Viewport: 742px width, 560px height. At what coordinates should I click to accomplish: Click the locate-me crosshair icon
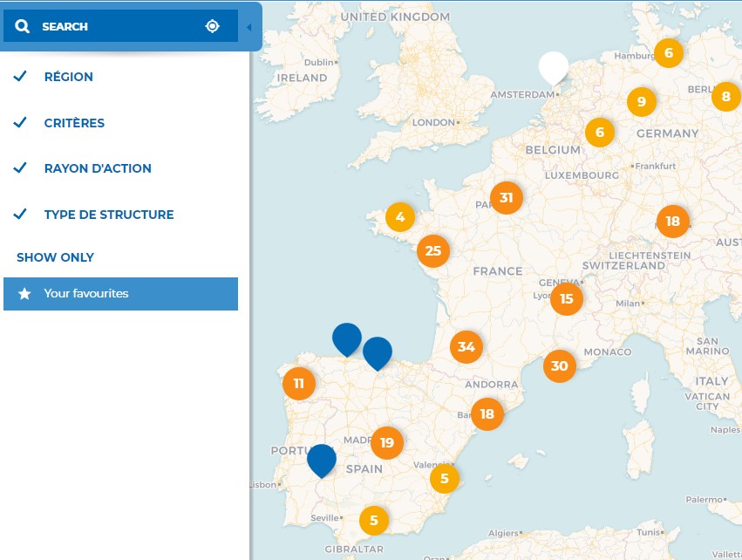212,26
